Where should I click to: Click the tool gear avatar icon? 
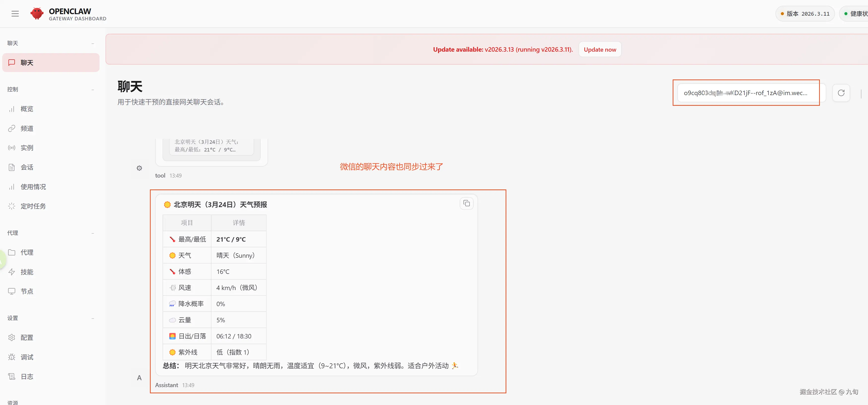[x=139, y=168]
